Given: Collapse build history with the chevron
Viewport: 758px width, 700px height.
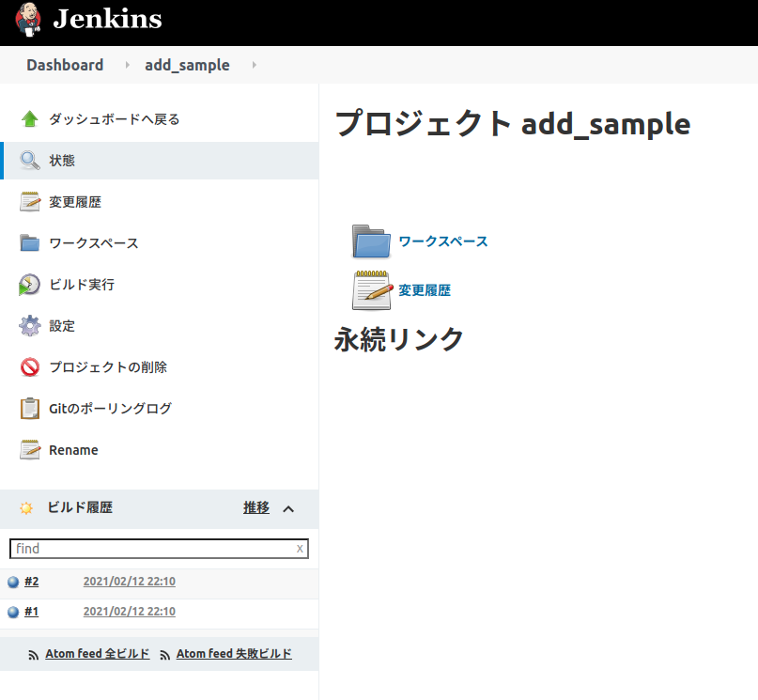Looking at the screenshot, I should [x=288, y=509].
